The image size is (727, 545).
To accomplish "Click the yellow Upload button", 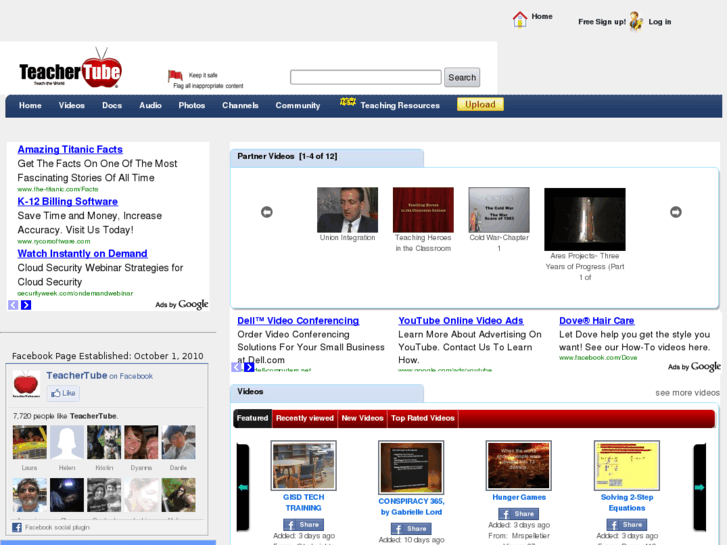I will (x=480, y=104).
